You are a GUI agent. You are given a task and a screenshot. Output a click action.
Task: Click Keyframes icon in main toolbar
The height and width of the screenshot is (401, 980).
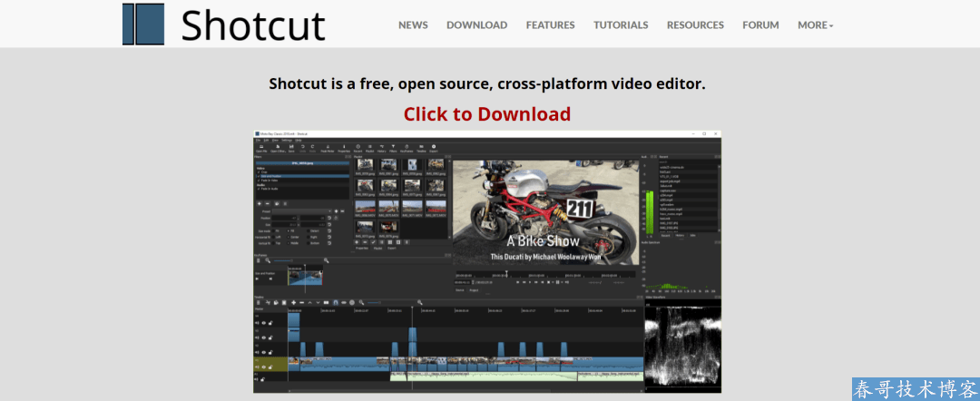tap(407, 146)
